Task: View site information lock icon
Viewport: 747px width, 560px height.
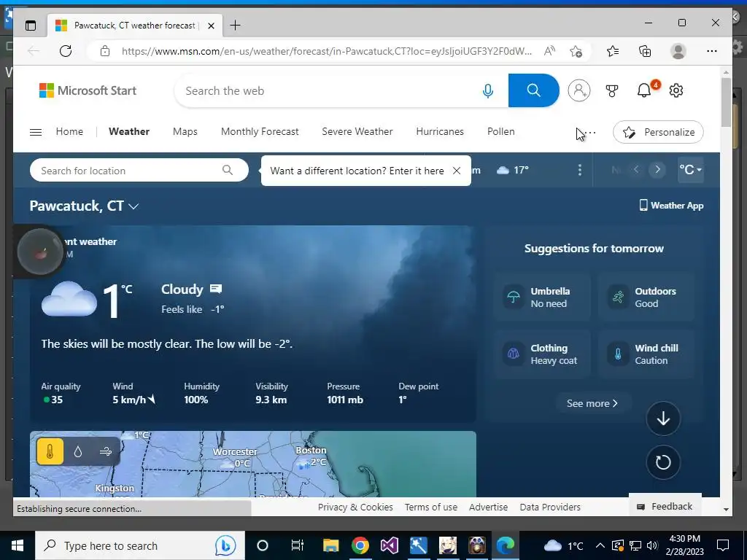Action: click(105, 51)
